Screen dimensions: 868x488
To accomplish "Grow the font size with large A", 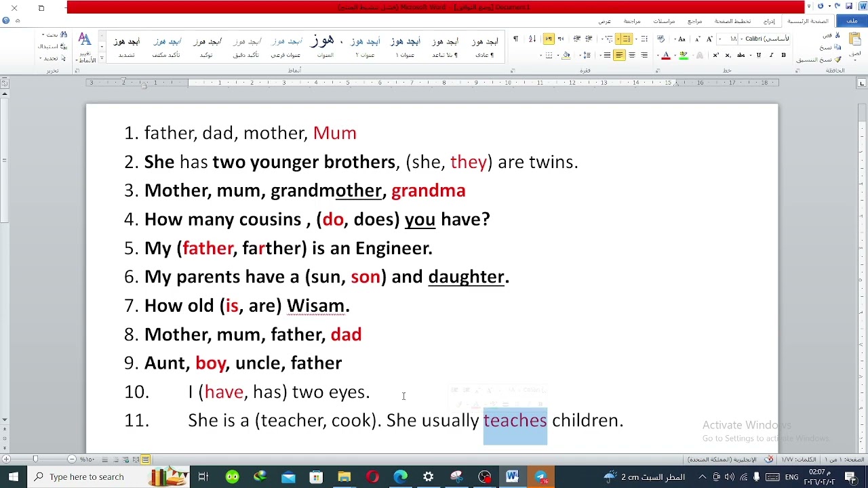I will point(709,39).
